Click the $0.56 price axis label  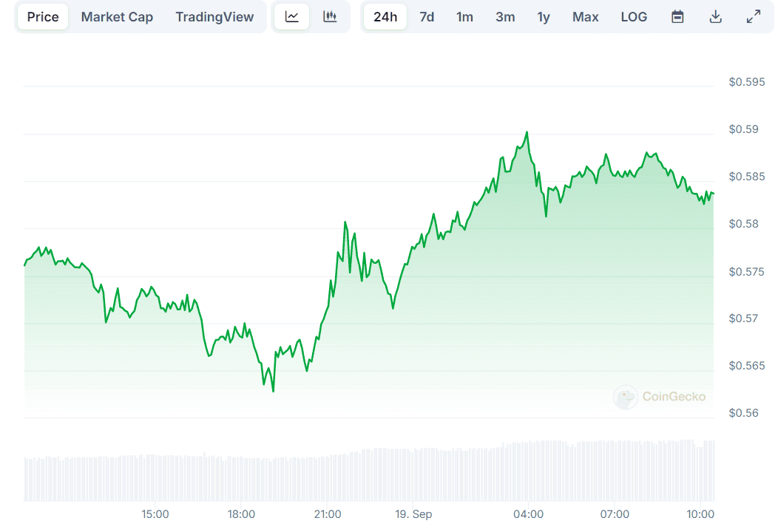click(743, 413)
